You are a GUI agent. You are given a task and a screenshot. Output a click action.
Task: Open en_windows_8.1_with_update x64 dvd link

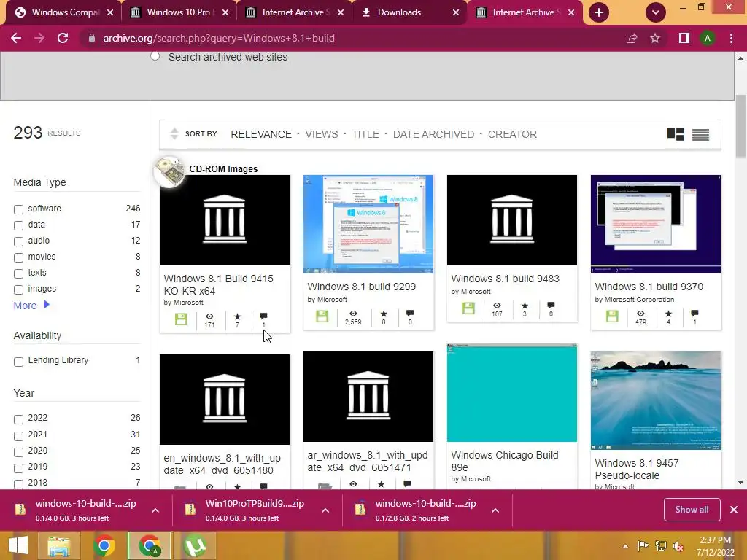[x=222, y=464]
